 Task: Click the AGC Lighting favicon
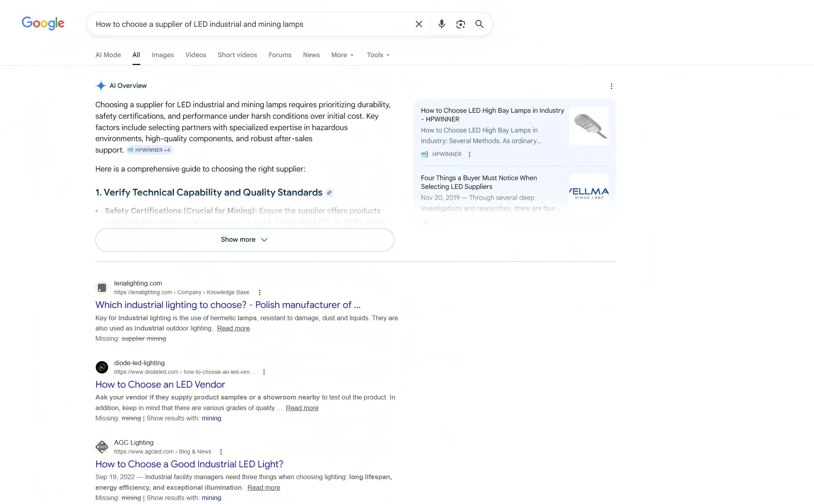(x=102, y=447)
